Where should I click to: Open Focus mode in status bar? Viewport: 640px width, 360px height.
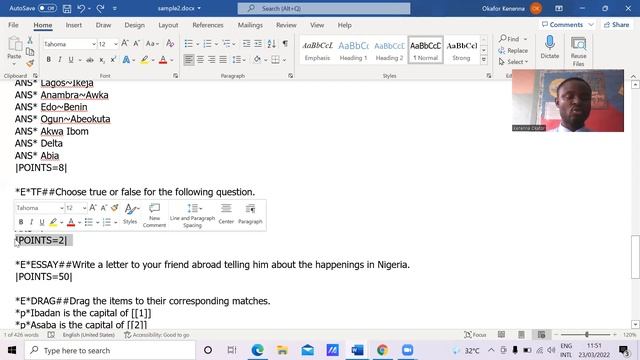475,335
